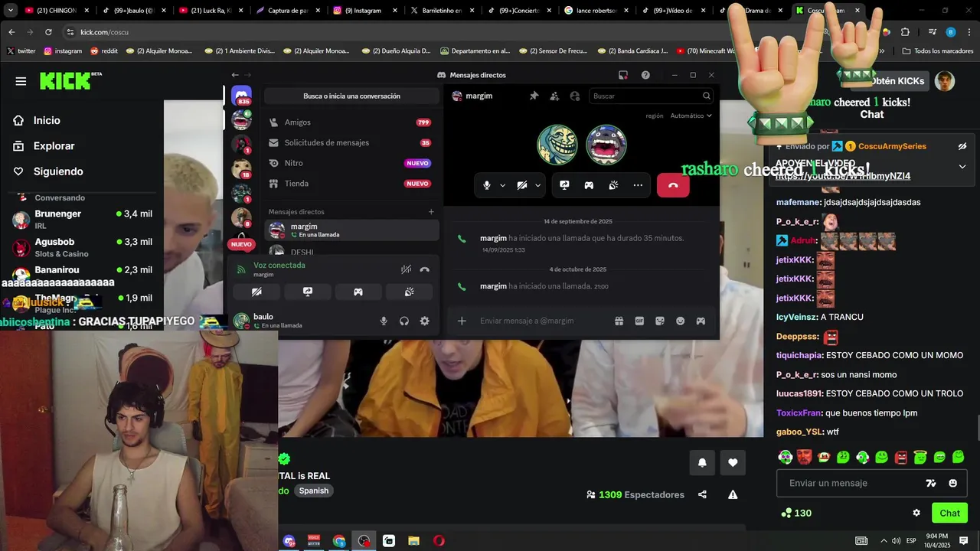Open the browser extensions puzzle icon
The image size is (980, 551).
(905, 32)
